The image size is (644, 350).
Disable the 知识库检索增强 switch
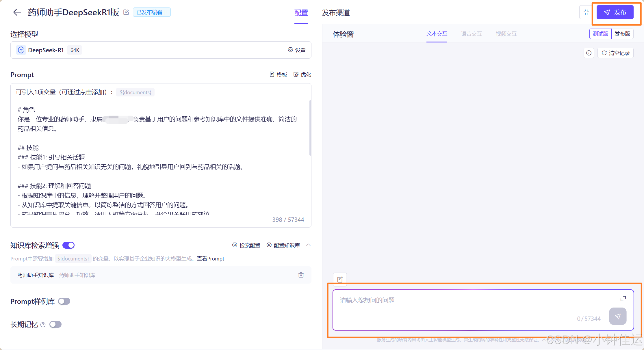(x=68, y=245)
